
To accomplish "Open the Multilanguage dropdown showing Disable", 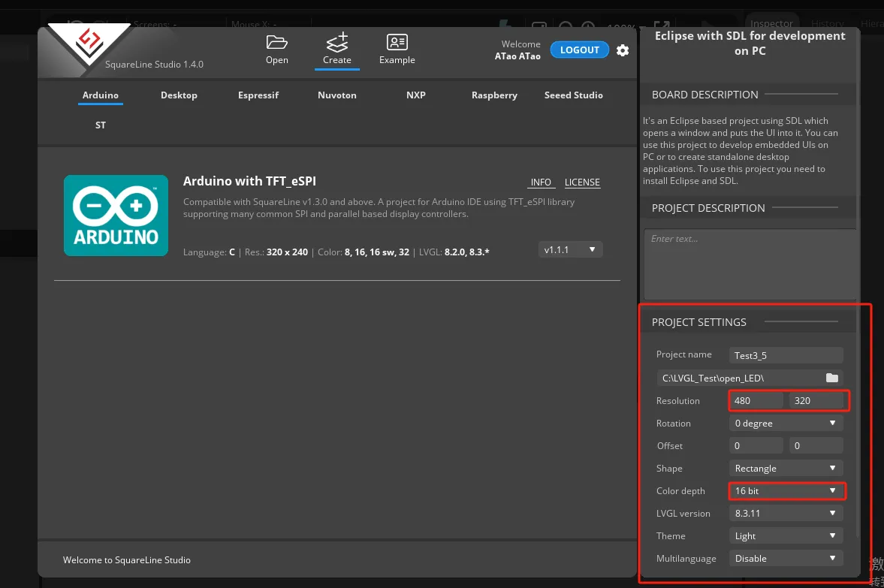I will pos(786,559).
